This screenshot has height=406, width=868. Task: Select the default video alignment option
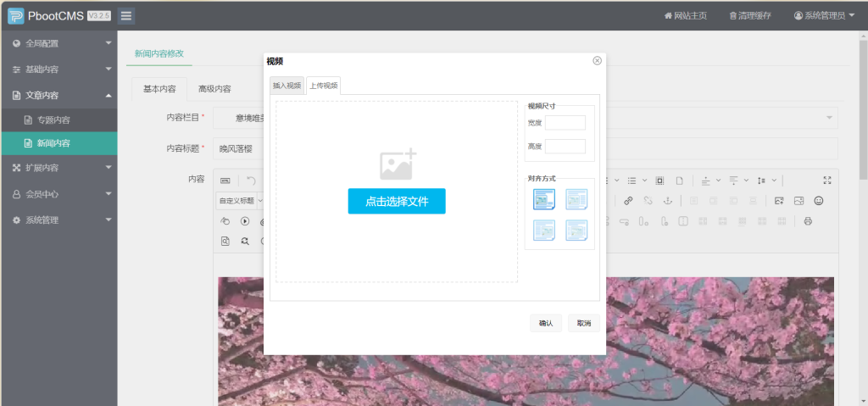(x=544, y=199)
